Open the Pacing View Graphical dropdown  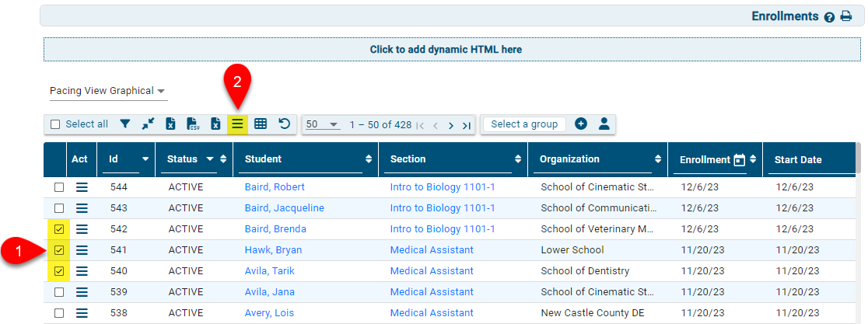coord(108,91)
